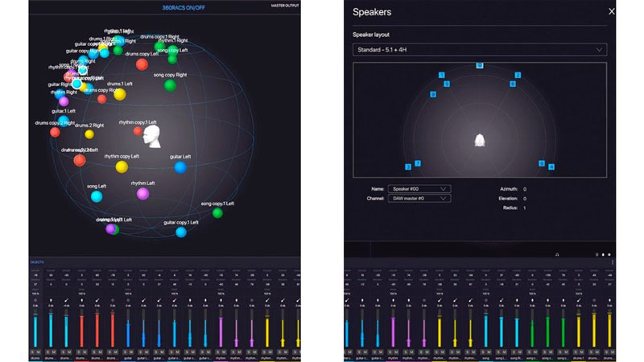This screenshot has width=644, height=362.
Task: Pick the yellow 'rhythm copy Left' sphere
Action: (x=122, y=167)
